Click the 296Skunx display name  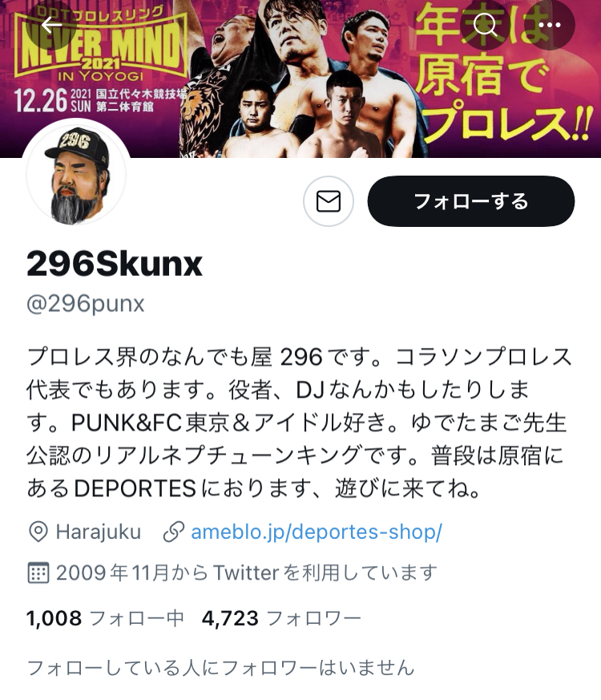[x=115, y=265]
